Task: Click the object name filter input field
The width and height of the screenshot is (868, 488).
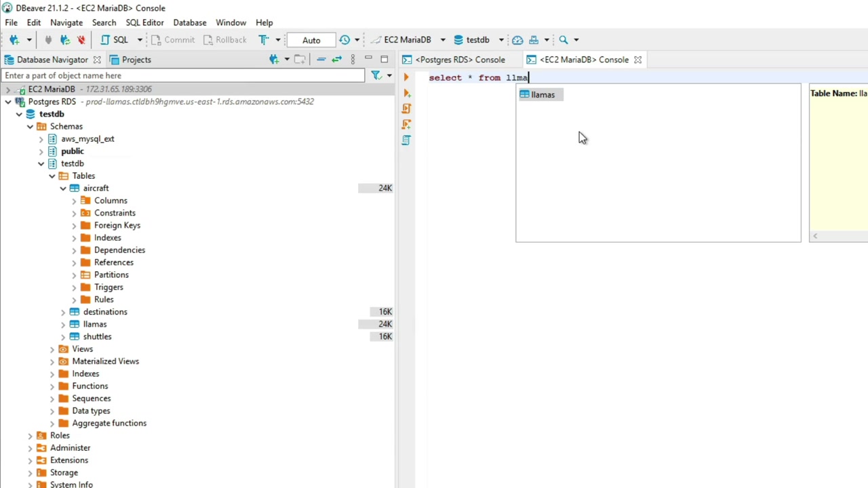Action: (x=183, y=76)
